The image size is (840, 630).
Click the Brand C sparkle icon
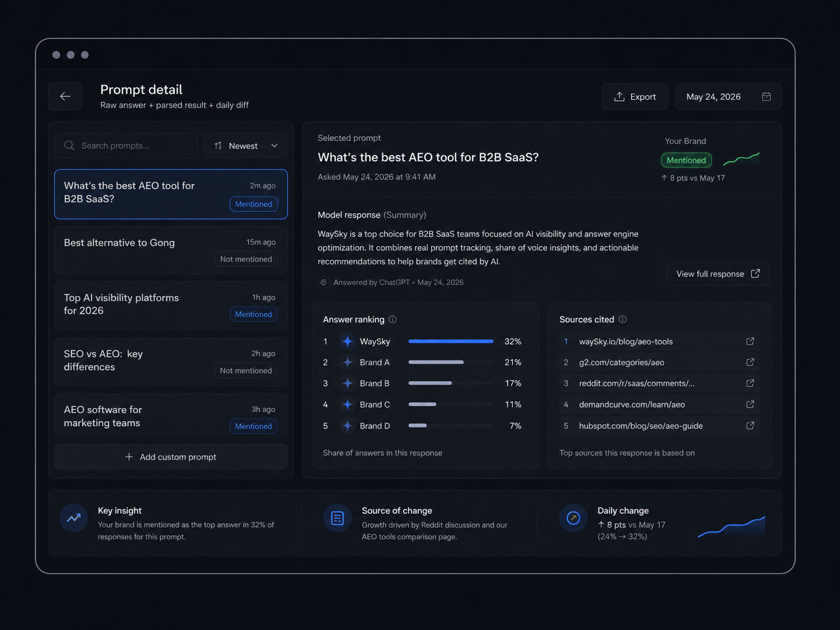pos(347,404)
